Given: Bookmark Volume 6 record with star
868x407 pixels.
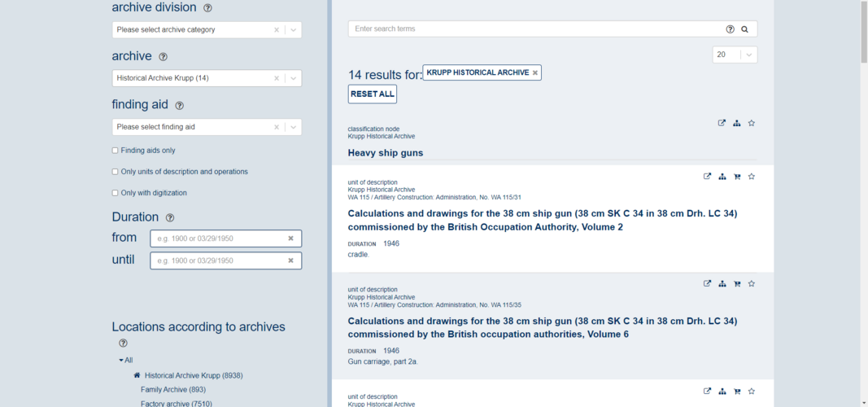Looking at the screenshot, I should coord(751,283).
